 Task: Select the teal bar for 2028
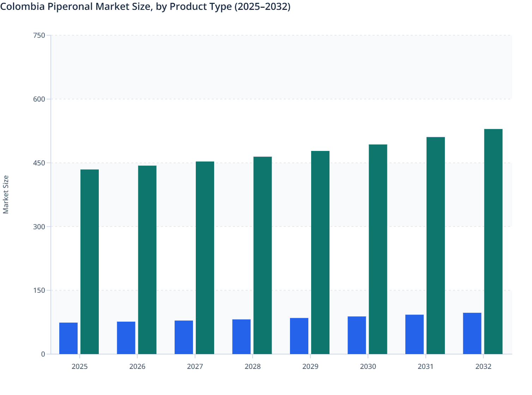coord(263,254)
